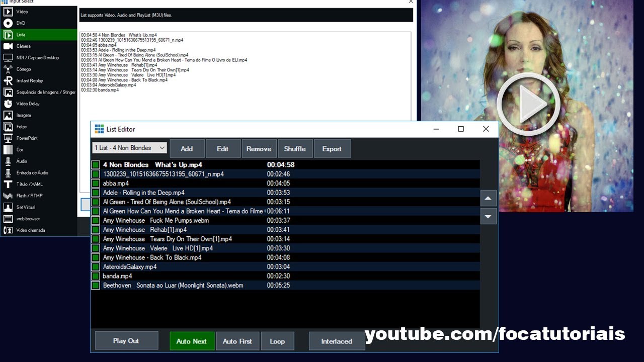Click the Edit button
The image size is (644, 362).
[222, 149]
